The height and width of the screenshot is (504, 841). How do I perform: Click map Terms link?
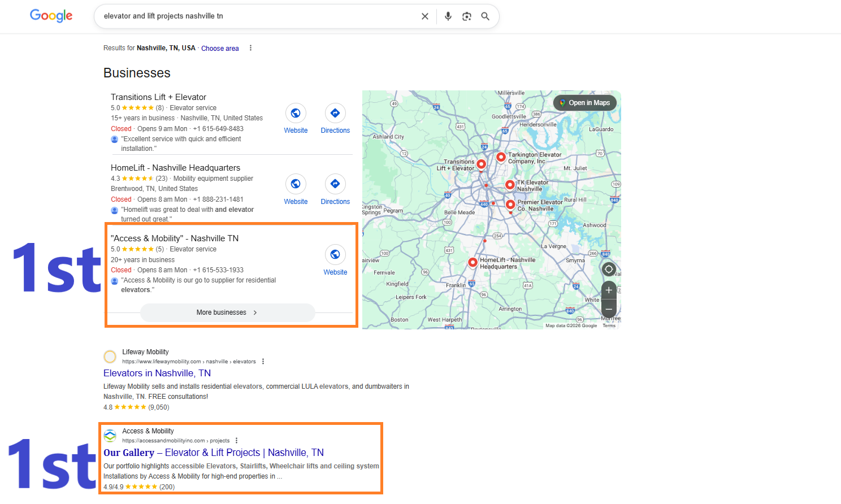(609, 325)
